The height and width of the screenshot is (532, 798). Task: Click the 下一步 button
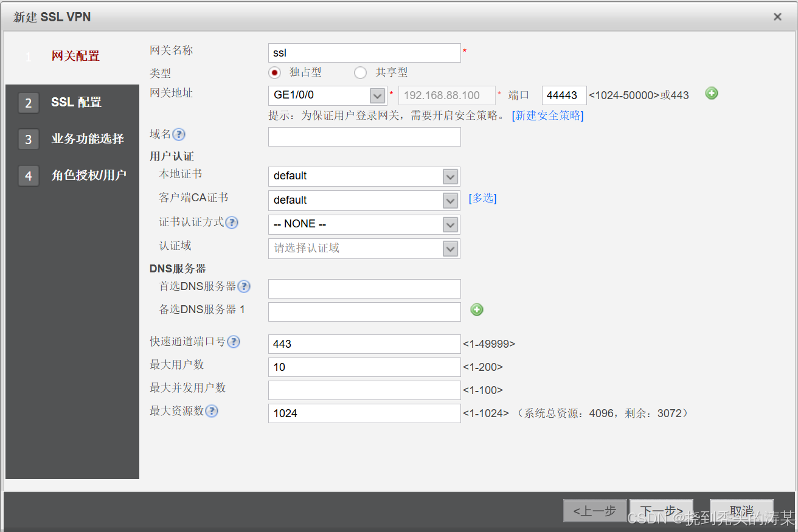click(661, 511)
